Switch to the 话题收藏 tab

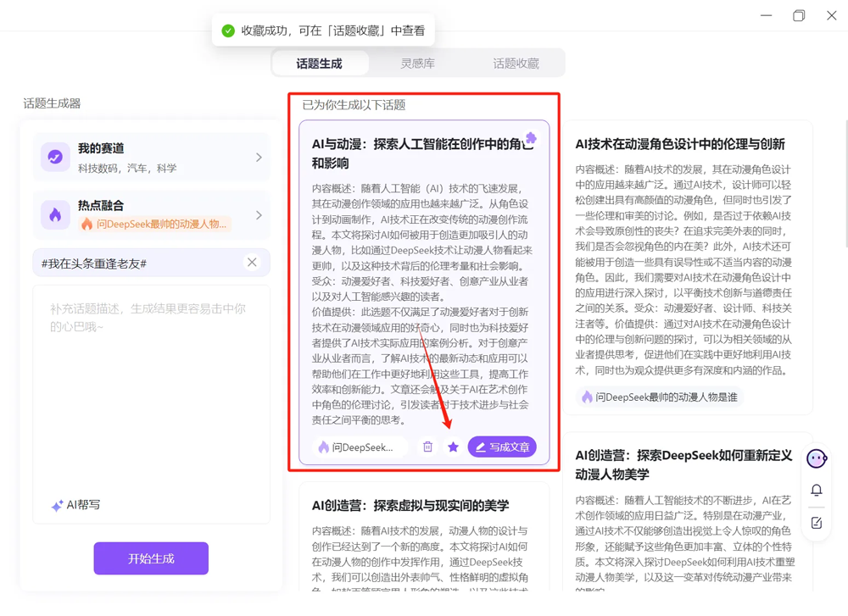(516, 64)
